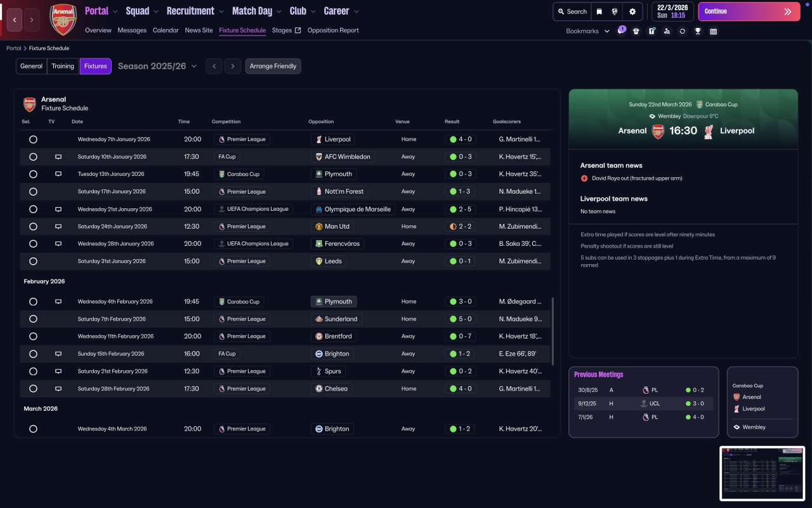The width and height of the screenshot is (812, 508).
Task: Open the world globe icon in top bar
Action: pyautogui.click(x=615, y=11)
